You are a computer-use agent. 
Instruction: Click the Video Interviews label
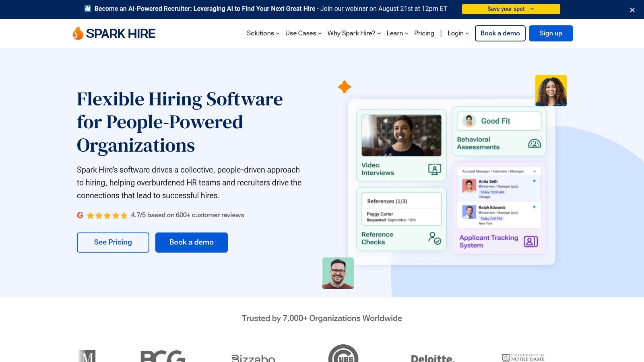click(x=378, y=169)
